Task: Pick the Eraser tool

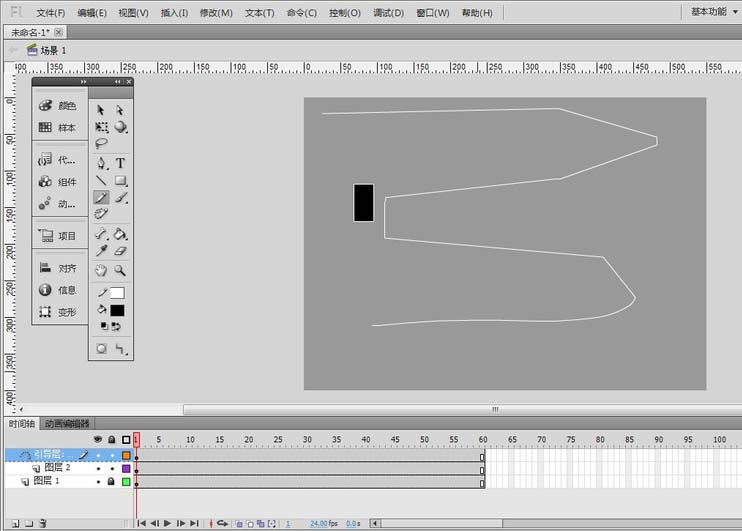Action: (120, 251)
